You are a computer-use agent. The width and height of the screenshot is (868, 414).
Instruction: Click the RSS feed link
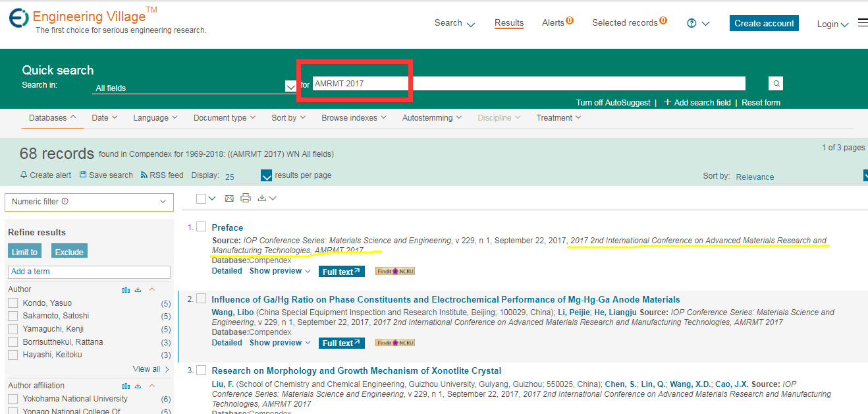pyautogui.click(x=162, y=175)
